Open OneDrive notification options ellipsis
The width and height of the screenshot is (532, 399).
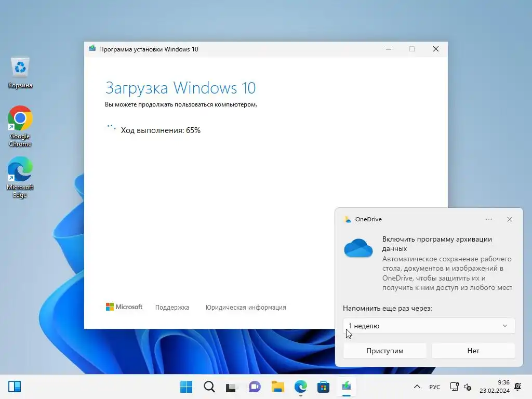pyautogui.click(x=488, y=219)
